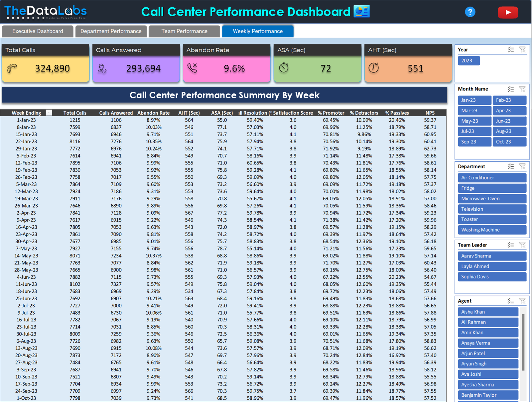Enable Multi-Select on Team Leader slicer

point(511,245)
